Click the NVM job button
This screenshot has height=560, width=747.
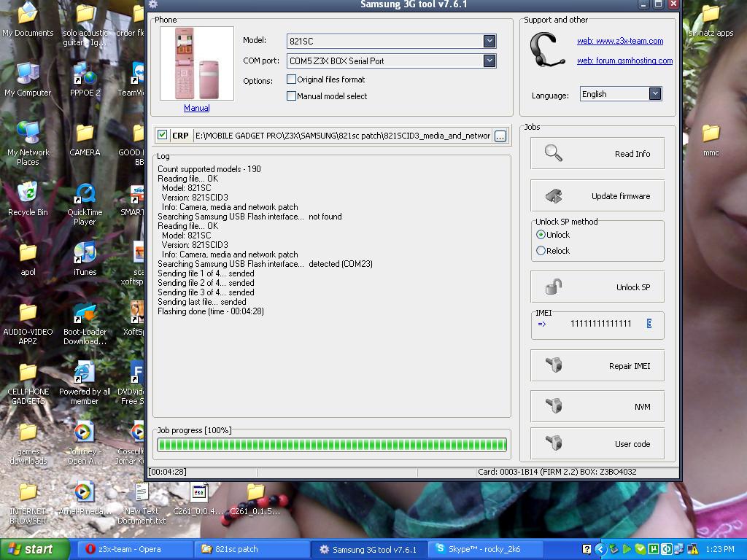point(597,406)
